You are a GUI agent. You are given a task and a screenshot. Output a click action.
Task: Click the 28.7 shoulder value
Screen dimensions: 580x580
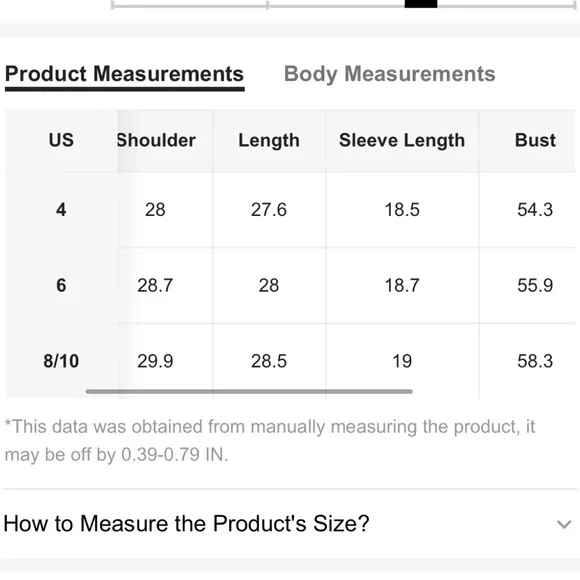click(155, 285)
